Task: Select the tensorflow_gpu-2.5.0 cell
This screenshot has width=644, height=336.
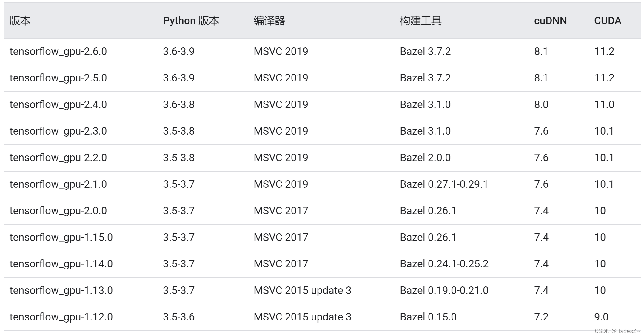Action: pyautogui.click(x=58, y=78)
